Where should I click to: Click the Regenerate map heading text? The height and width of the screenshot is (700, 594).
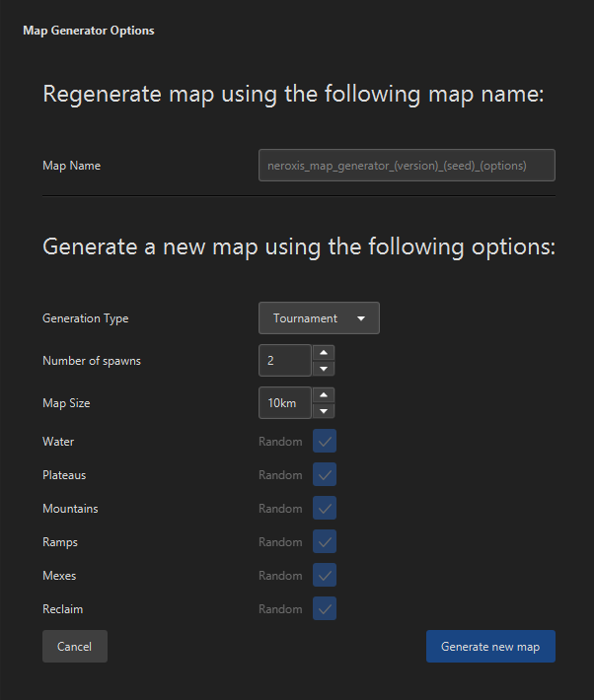[x=293, y=95]
